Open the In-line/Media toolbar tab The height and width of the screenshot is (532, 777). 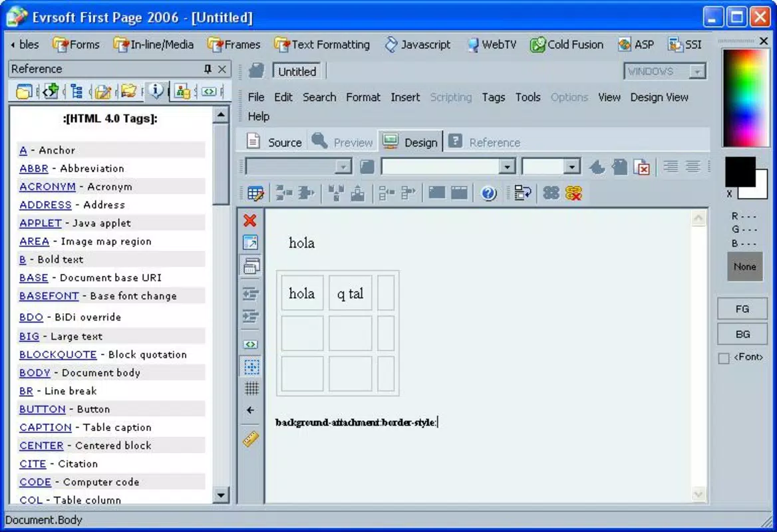coord(154,45)
